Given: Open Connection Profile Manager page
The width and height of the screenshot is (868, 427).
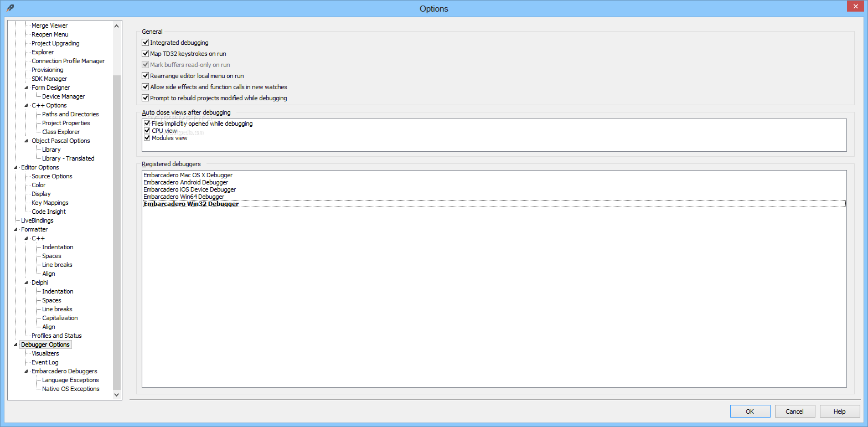Looking at the screenshot, I should 68,61.
